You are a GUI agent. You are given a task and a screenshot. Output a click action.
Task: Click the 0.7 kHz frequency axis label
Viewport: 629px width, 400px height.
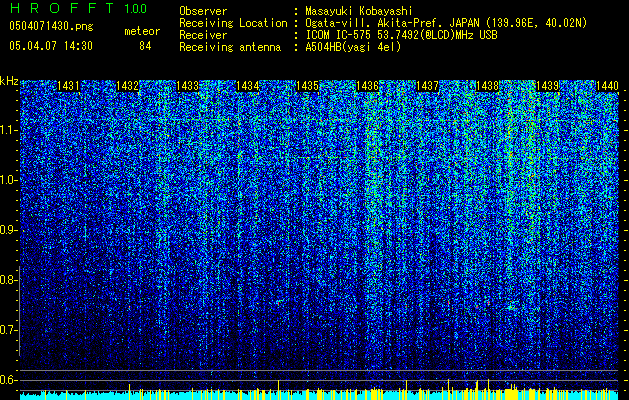(8, 330)
